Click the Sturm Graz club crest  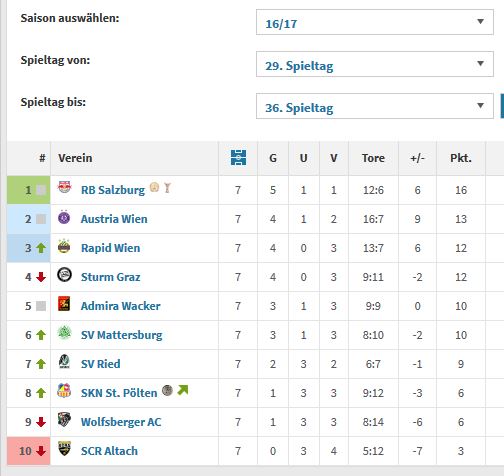pos(64,275)
